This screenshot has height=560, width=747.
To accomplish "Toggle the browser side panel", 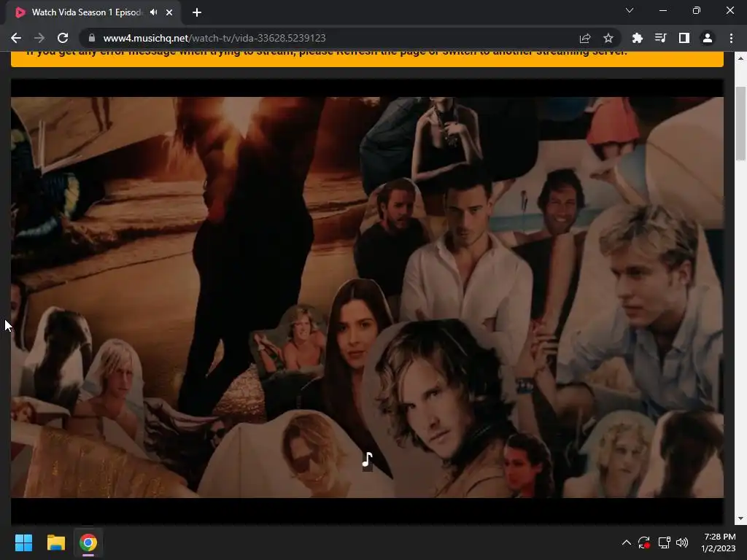I will click(x=684, y=38).
